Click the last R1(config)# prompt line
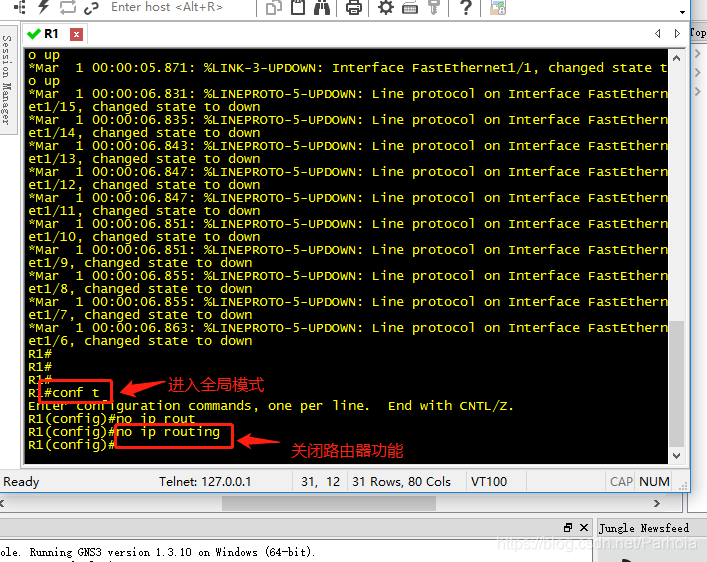Viewport: 707px width, 562px height. click(x=71, y=445)
